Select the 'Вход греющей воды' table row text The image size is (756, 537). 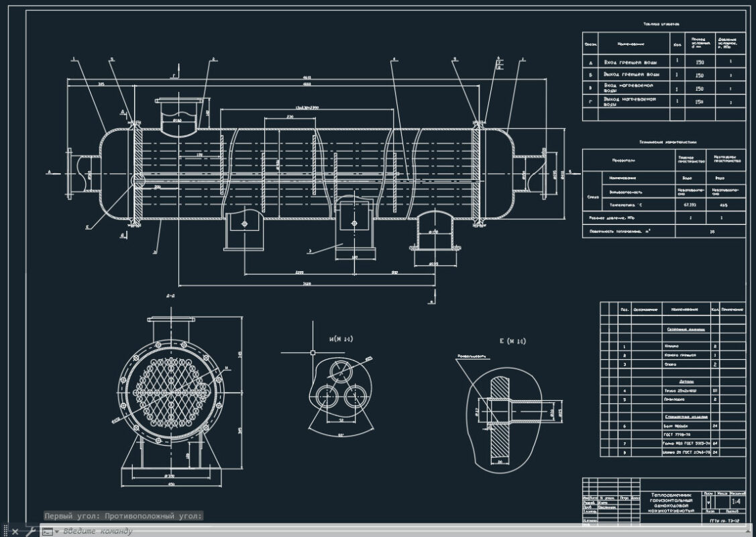tap(631, 62)
